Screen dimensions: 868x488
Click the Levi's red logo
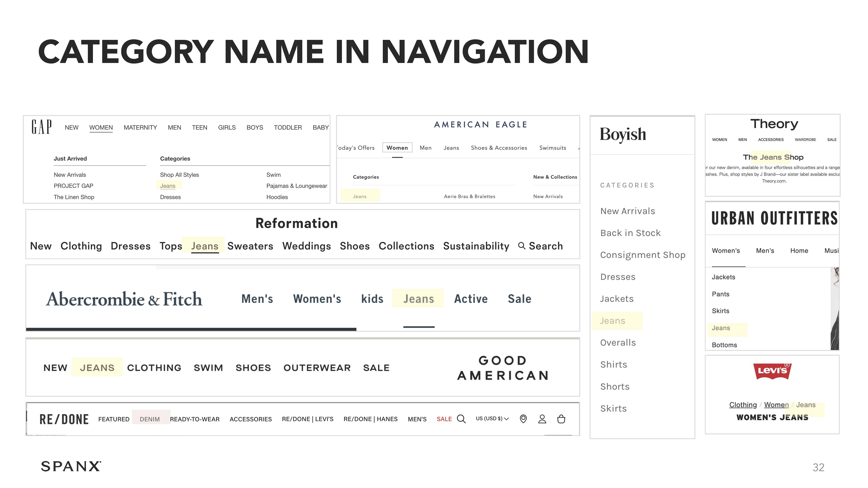click(x=772, y=371)
